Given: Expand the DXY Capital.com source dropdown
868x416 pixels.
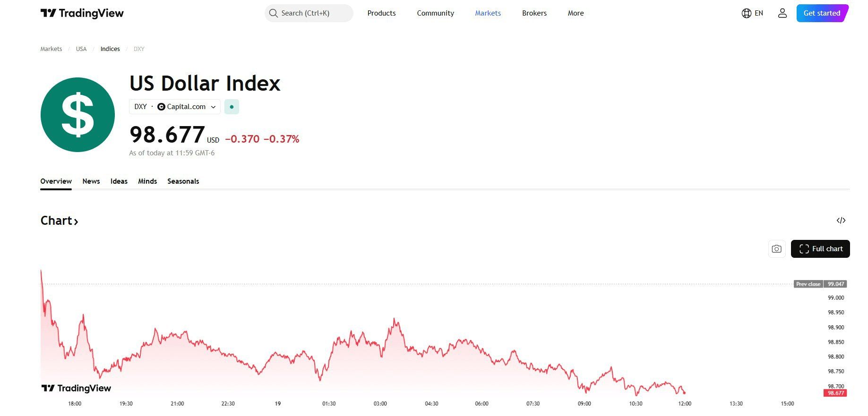Looking at the screenshot, I should click(x=175, y=107).
